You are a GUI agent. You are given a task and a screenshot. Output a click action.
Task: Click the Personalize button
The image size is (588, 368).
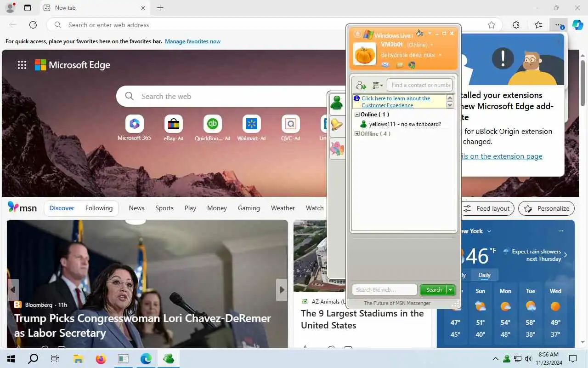[x=547, y=208]
